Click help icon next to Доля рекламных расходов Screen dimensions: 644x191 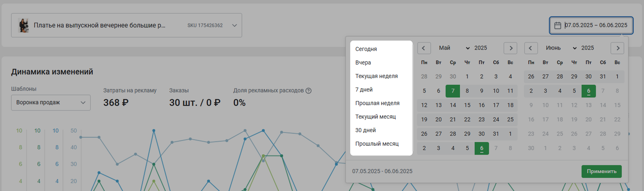pyautogui.click(x=308, y=91)
